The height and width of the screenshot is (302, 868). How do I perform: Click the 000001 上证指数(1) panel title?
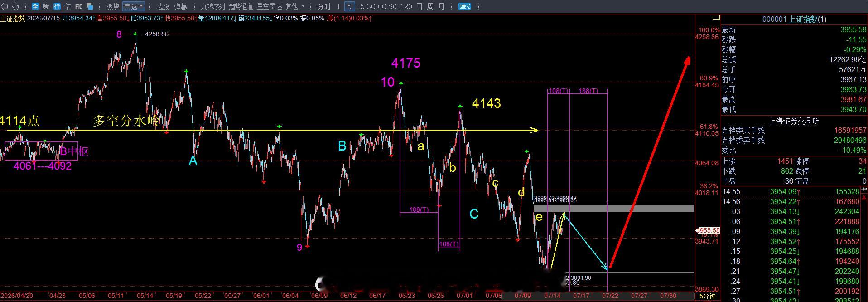pos(794,19)
